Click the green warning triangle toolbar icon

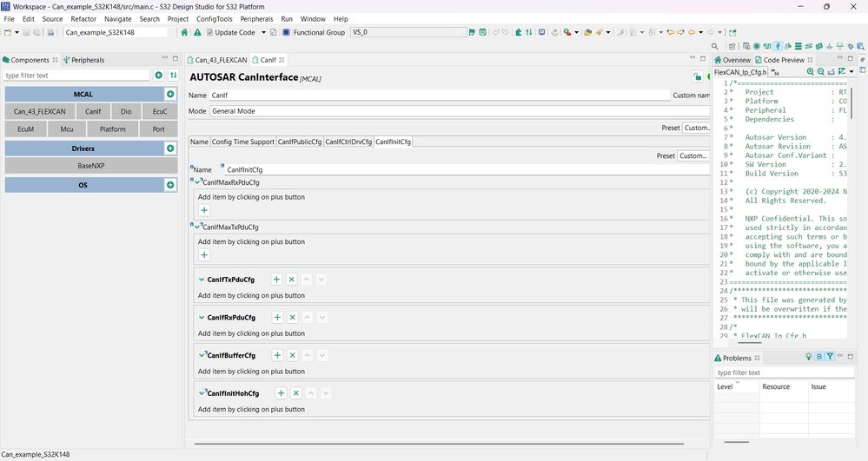click(x=197, y=32)
